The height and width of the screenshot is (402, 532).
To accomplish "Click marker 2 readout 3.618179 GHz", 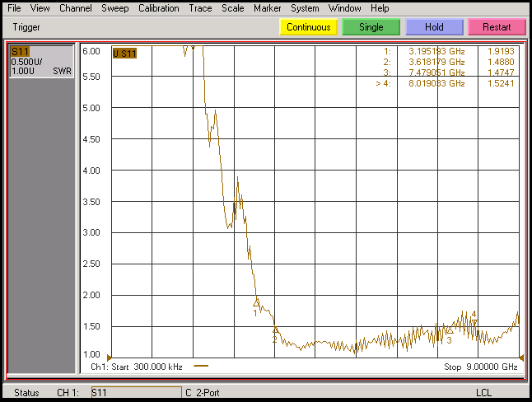I will 436,62.
